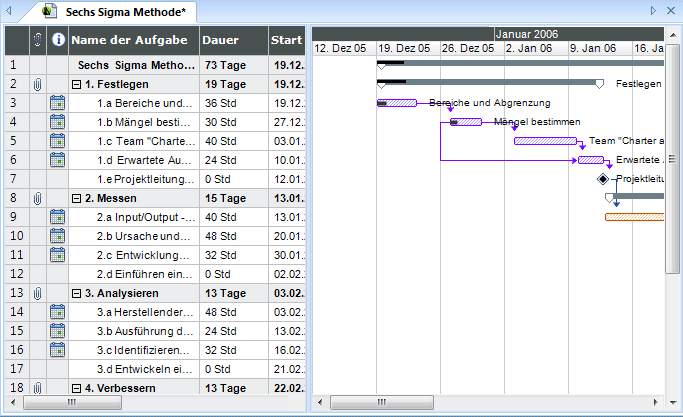Click the calendar icon for 2.a Input/Output

(57, 217)
